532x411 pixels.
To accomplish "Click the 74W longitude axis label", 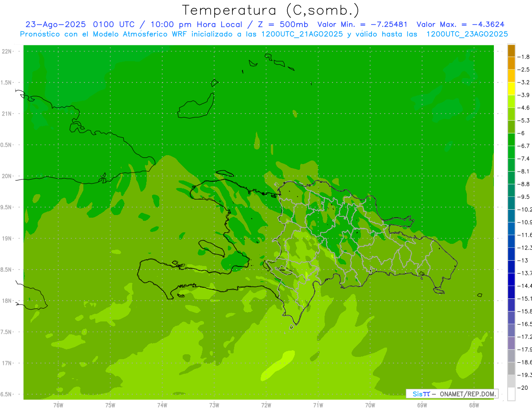I will (162, 405).
